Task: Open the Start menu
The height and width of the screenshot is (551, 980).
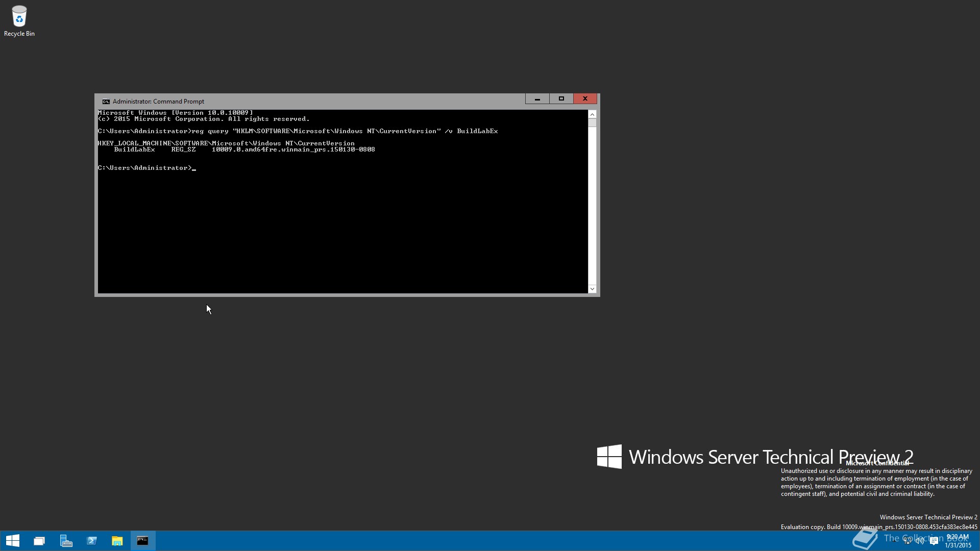Action: (x=13, y=541)
